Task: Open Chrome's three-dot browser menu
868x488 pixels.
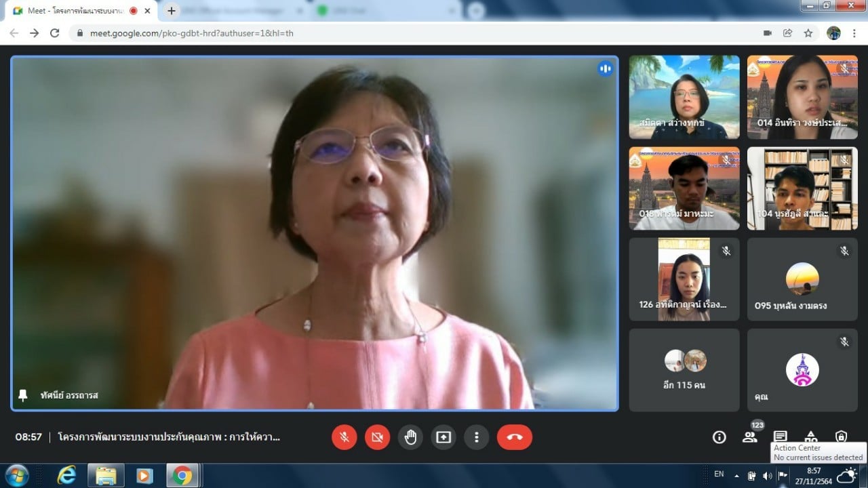Action: point(854,33)
